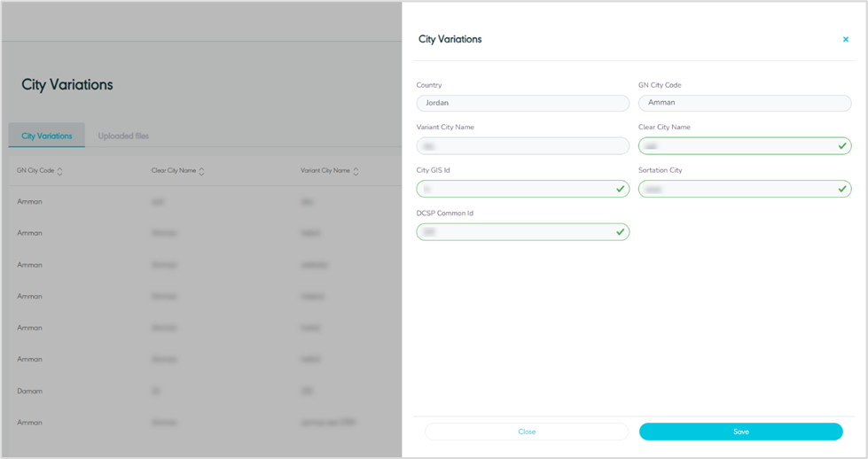Select the City Variations tab

point(47,136)
